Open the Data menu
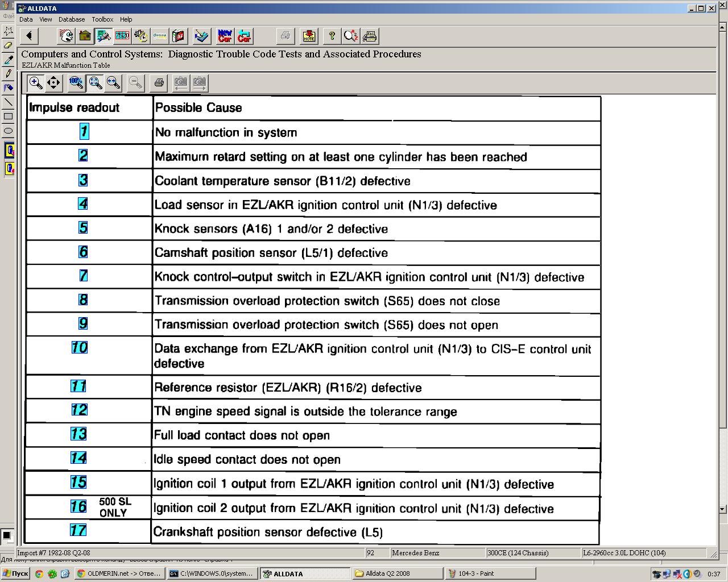The image size is (728, 582). tap(26, 19)
